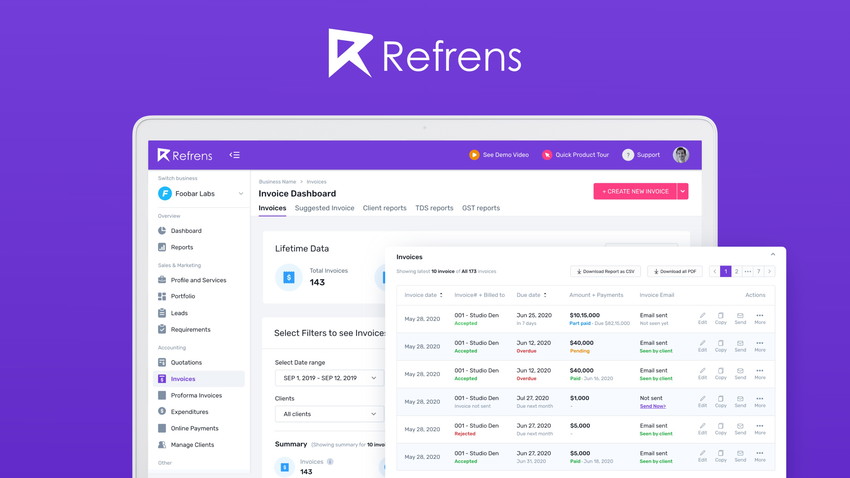Open More actions for first invoice
Image resolution: width=850 pixels, height=478 pixels.
coord(760,318)
